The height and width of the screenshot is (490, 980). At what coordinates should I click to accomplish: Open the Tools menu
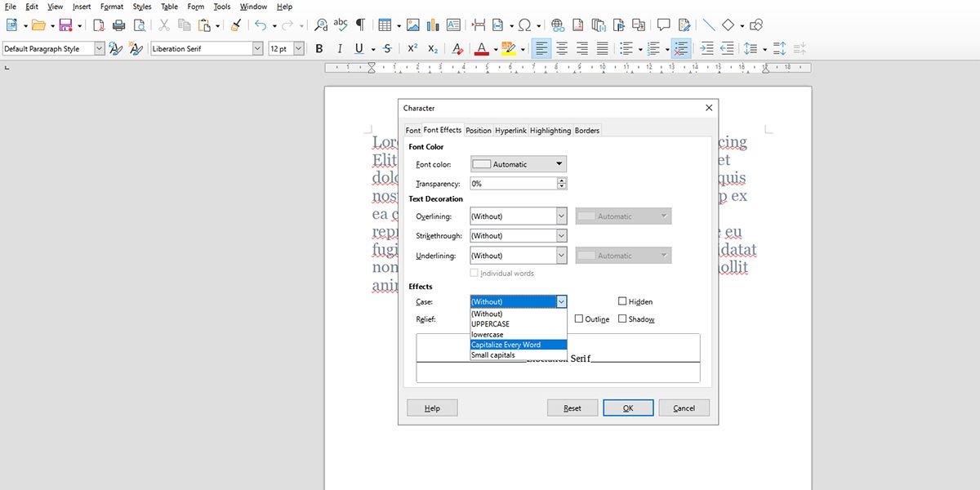tap(221, 7)
